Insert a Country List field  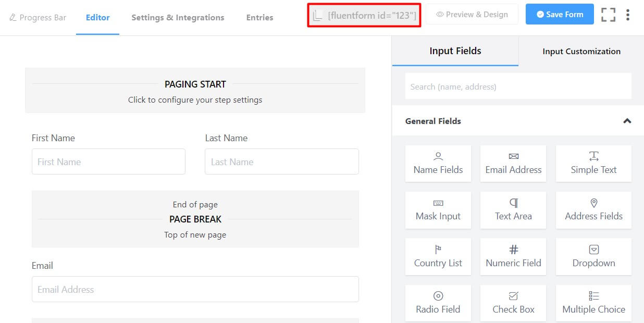438,256
